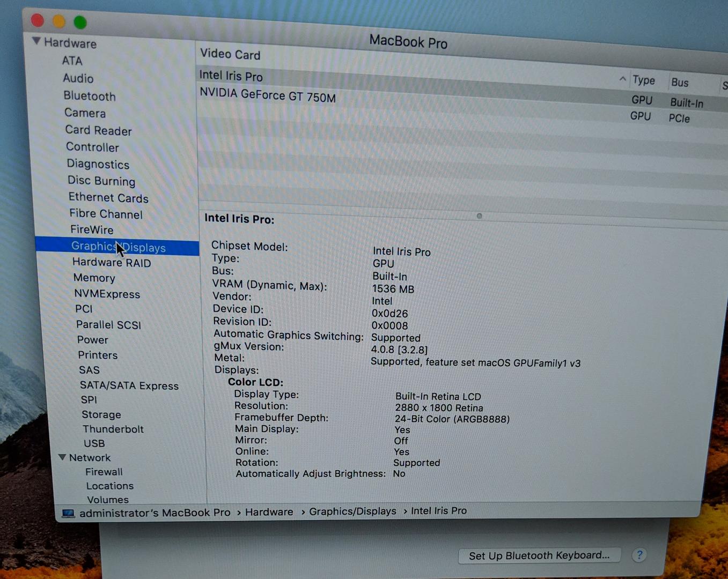728x579 pixels.
Task: Click the Color LCD display heading
Action: (255, 382)
